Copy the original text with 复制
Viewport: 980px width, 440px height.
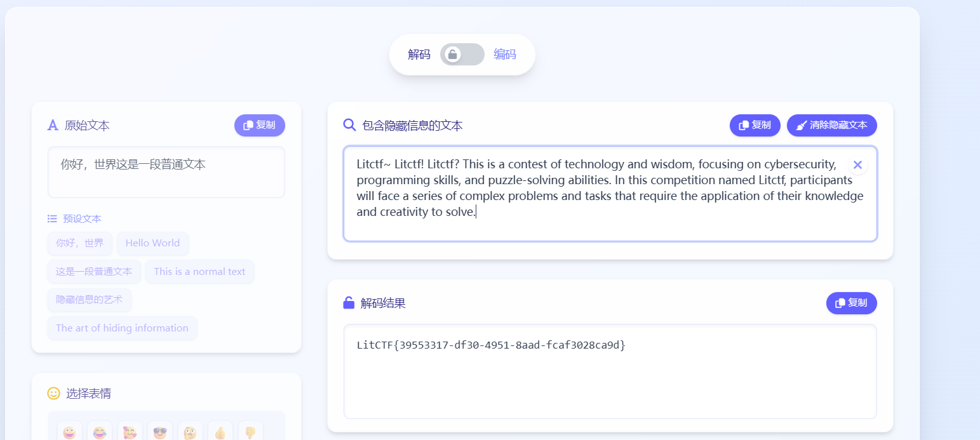(x=259, y=125)
